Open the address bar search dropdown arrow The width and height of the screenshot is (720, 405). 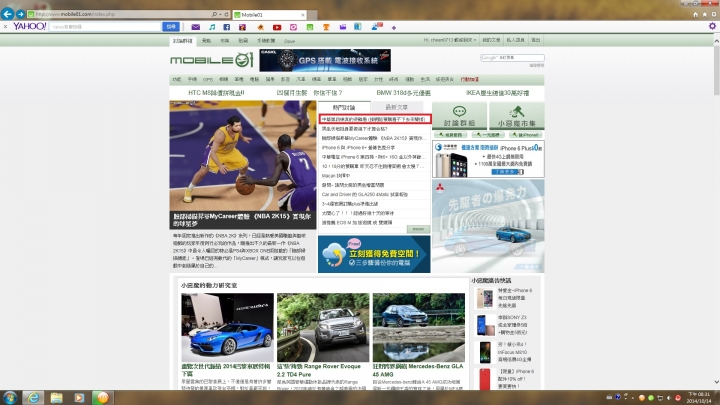(x=220, y=14)
